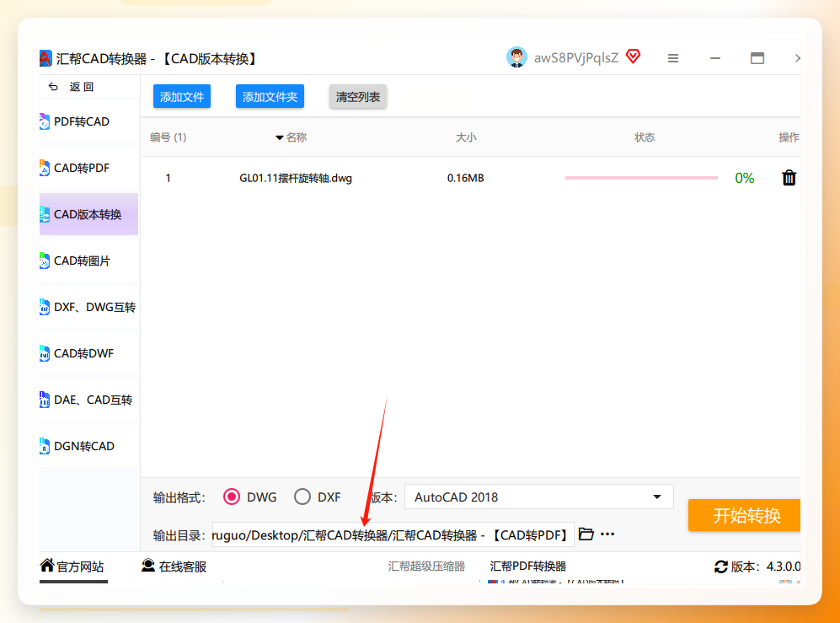This screenshot has width=840, height=623.
Task: Click the username awS8PVjPqlsZ
Action: 576,58
